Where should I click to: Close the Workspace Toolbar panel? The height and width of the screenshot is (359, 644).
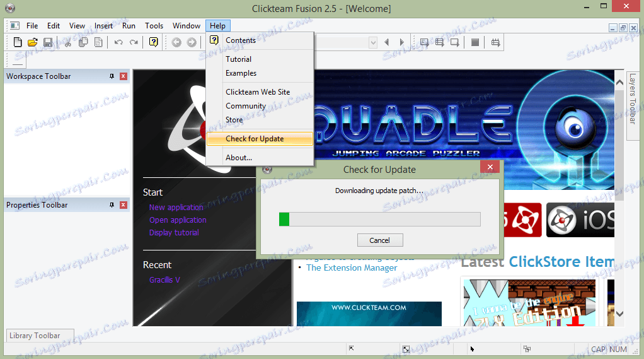pyautogui.click(x=124, y=76)
